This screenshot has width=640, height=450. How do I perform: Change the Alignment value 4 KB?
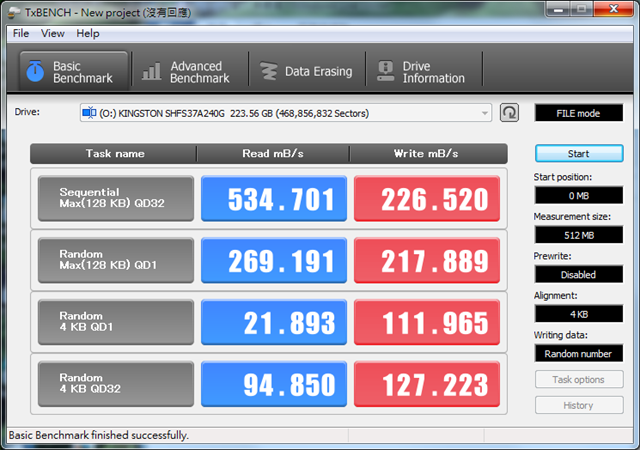tap(579, 314)
